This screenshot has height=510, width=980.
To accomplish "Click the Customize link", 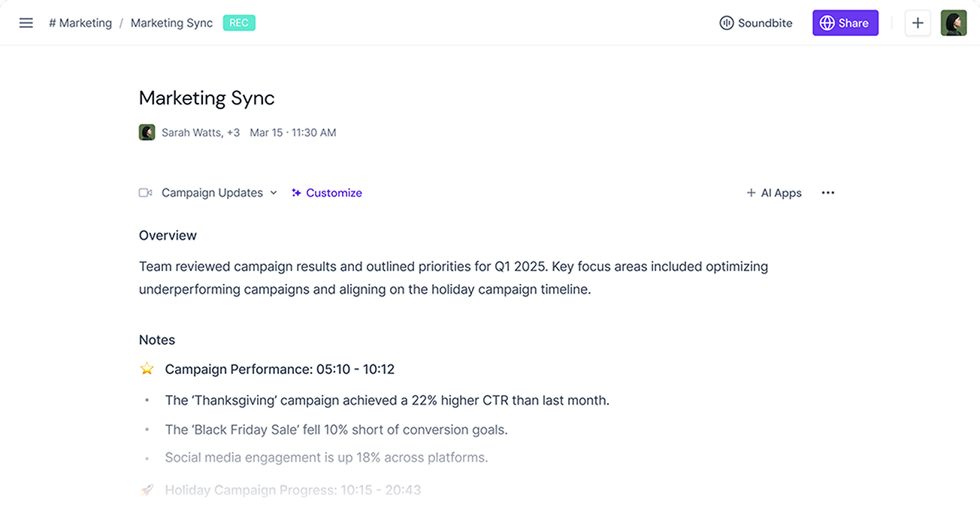I will pos(334,193).
